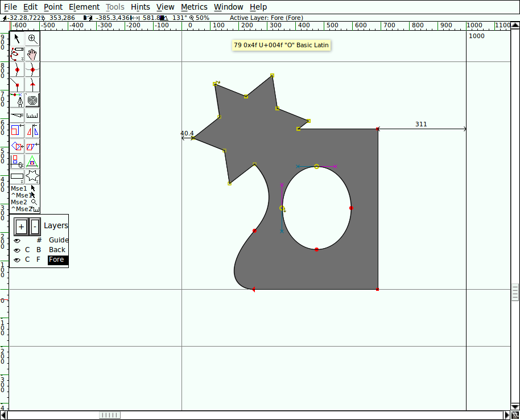The width and height of the screenshot is (520, 420).
Task: Hide the Fore layer eye icon
Action: point(17,260)
